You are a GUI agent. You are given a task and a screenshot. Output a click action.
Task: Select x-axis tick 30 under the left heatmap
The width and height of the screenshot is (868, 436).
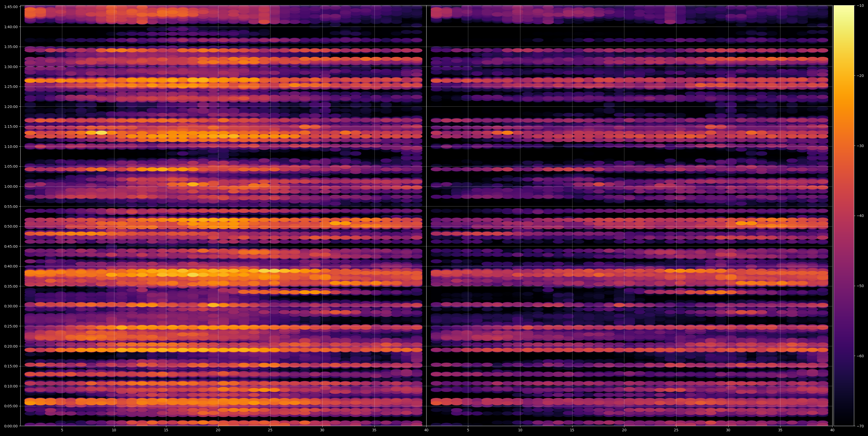coord(322,430)
